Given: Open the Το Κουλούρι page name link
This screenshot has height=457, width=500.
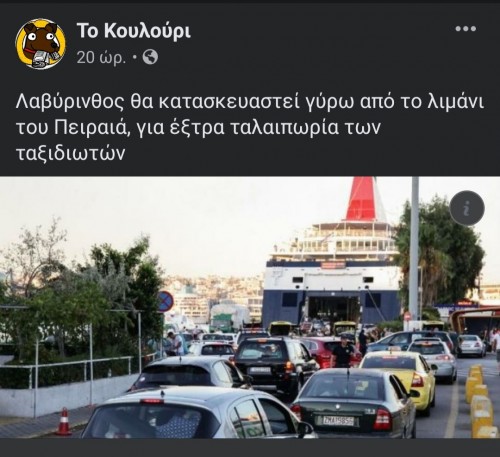Looking at the screenshot, I should pos(134,31).
